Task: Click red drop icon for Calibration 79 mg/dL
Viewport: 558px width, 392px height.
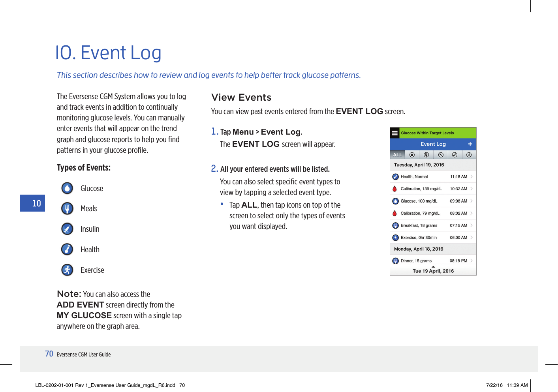Action: 395,213
